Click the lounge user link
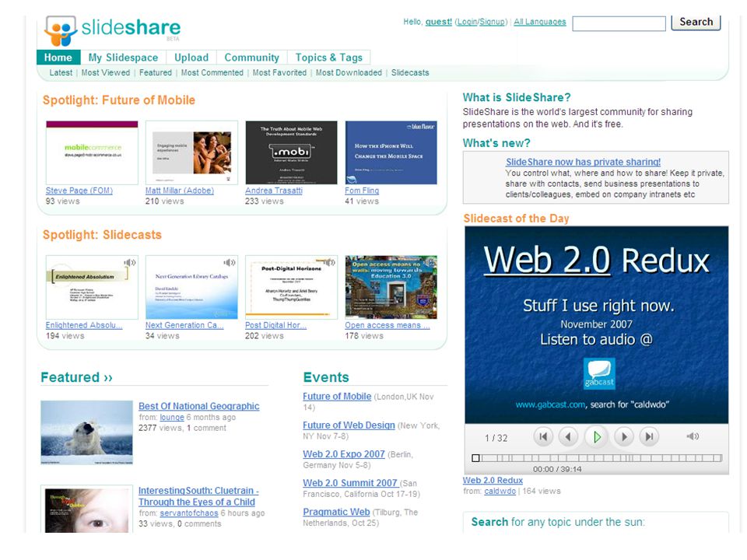The width and height of the screenshot is (747, 560). click(172, 417)
